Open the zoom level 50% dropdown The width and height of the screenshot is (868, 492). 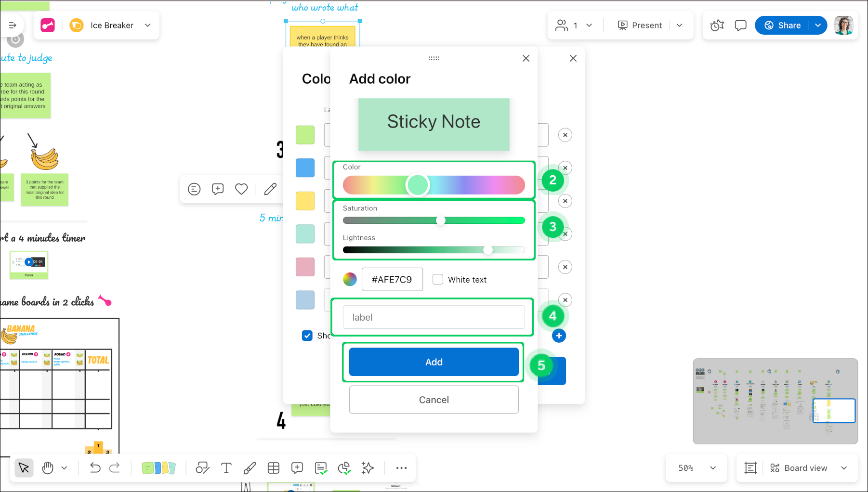click(697, 468)
